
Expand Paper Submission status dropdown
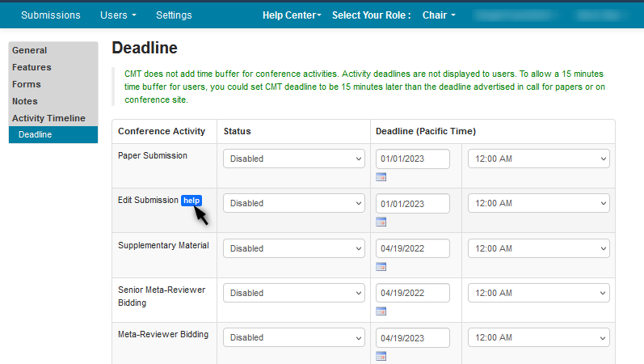coord(294,159)
